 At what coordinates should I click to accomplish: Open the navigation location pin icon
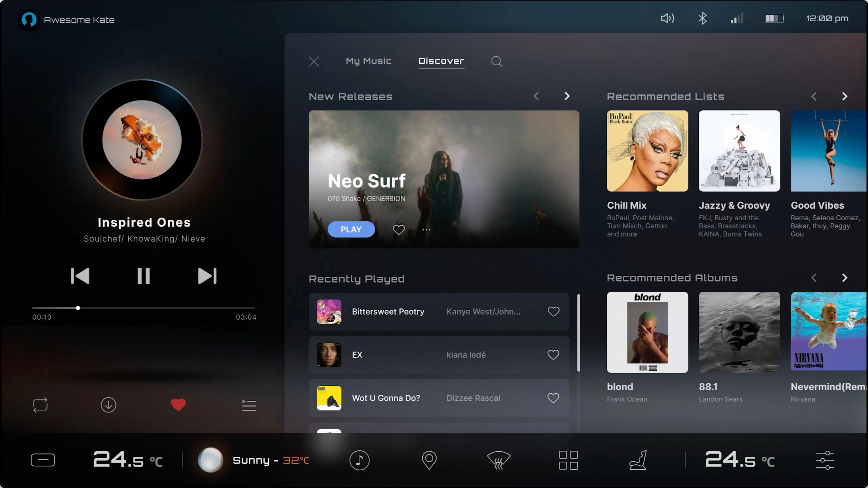click(429, 460)
